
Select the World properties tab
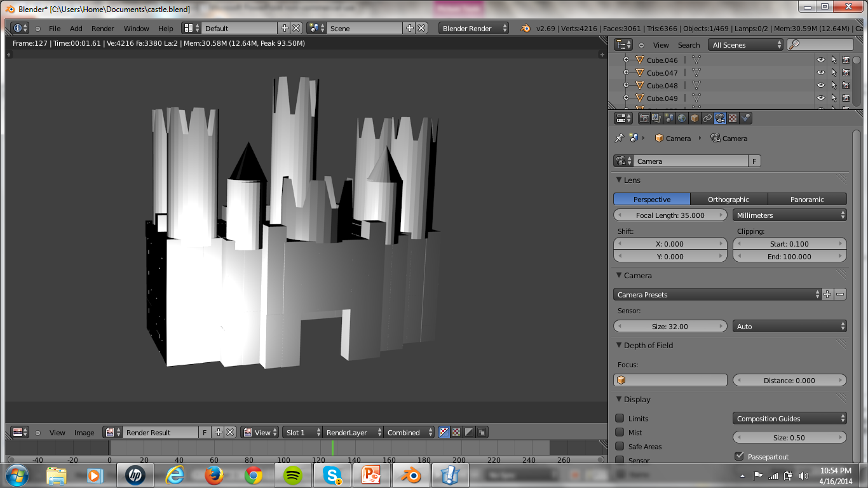click(681, 118)
